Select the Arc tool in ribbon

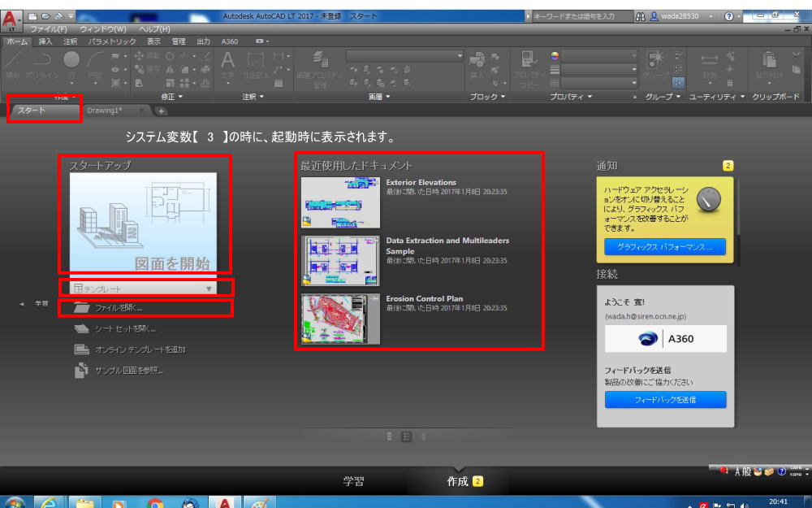[x=95, y=63]
